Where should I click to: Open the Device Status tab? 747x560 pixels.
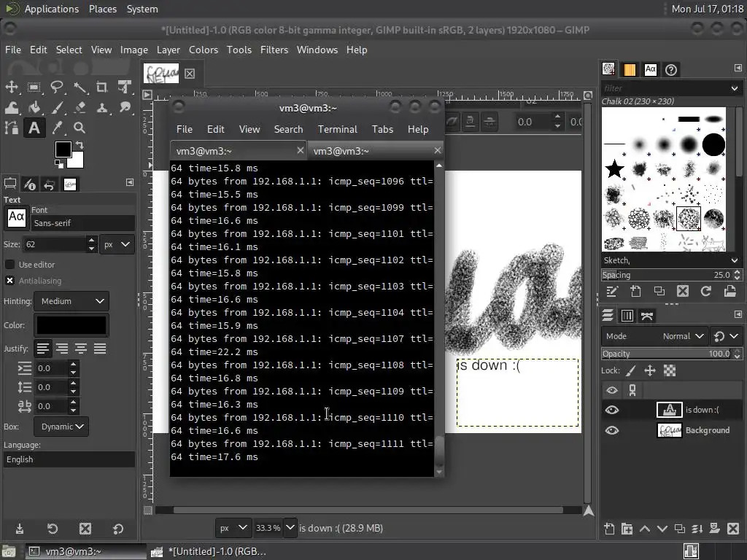click(29, 184)
